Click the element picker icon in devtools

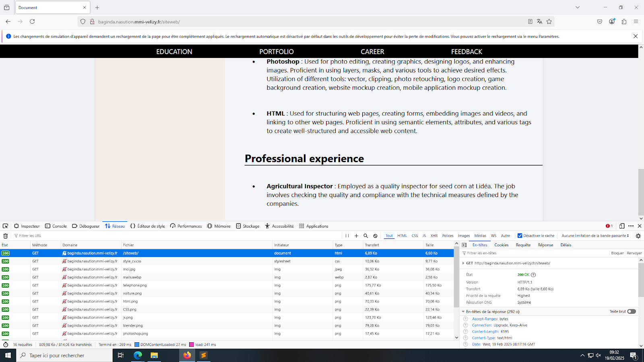click(x=5, y=226)
